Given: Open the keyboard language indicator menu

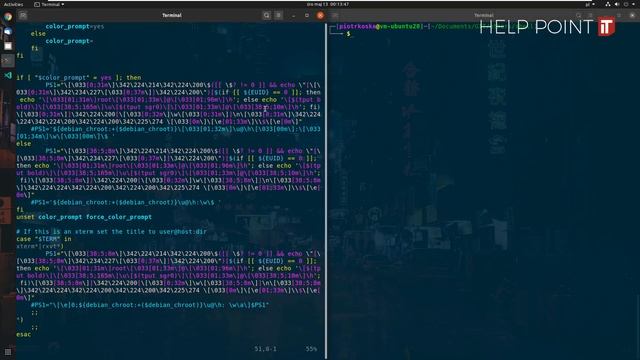Looking at the screenshot, I should pos(589,4).
